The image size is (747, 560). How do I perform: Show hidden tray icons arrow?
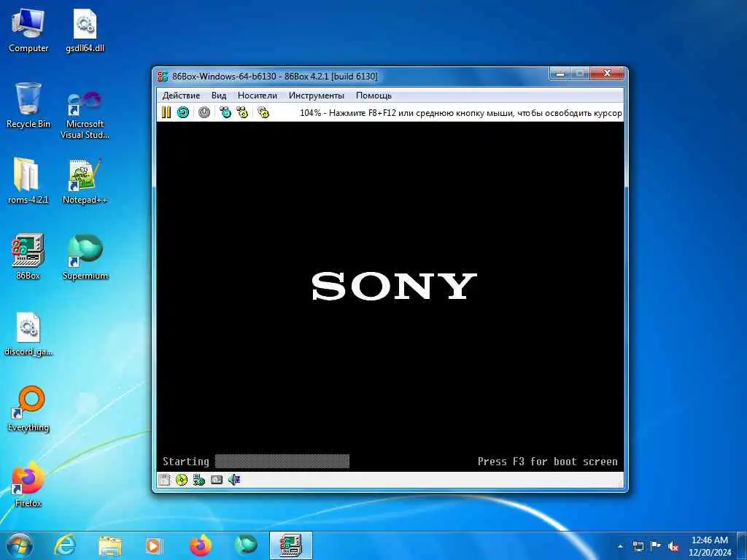(x=620, y=546)
